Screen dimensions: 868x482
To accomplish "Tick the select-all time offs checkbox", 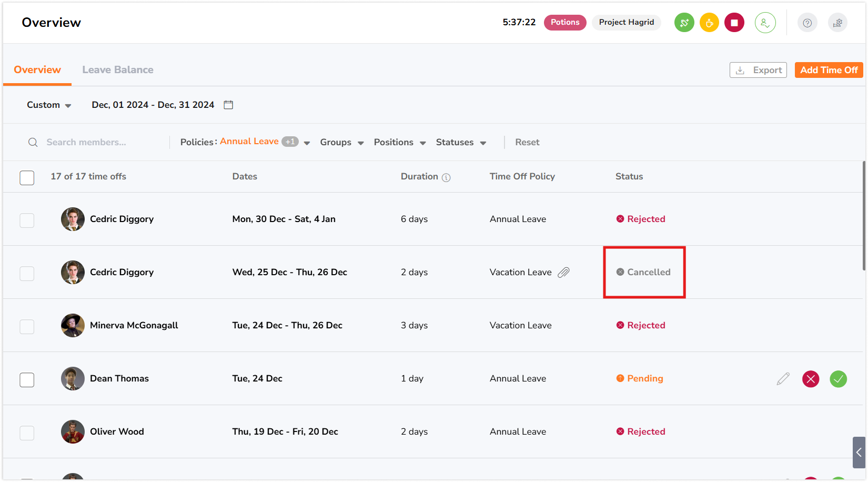I will tap(27, 178).
